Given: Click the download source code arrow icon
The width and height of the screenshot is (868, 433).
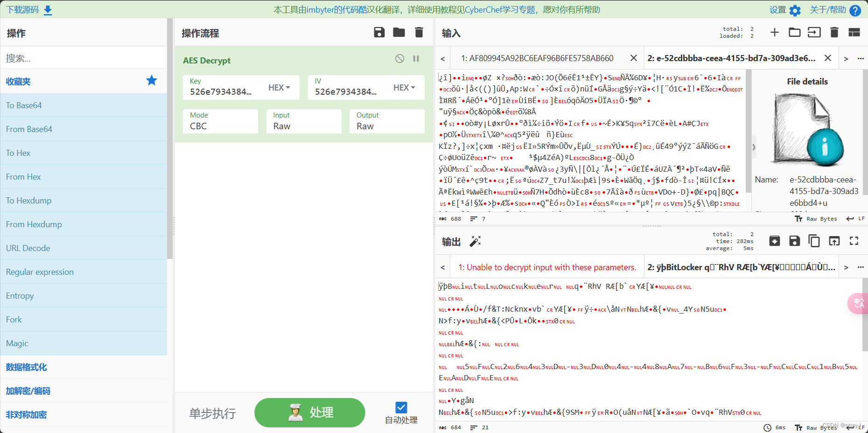Looking at the screenshot, I should [x=48, y=10].
